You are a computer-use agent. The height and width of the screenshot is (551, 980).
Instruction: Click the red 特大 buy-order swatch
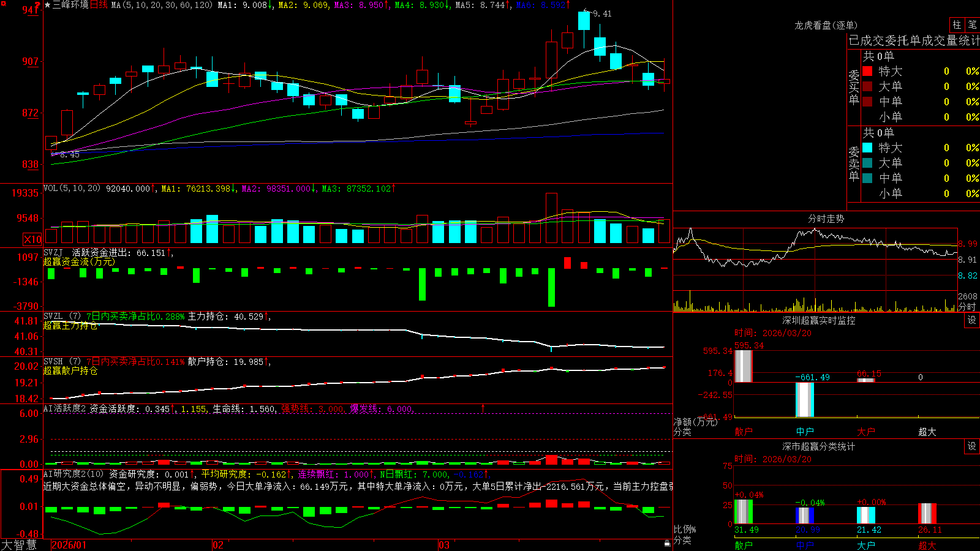(x=867, y=71)
